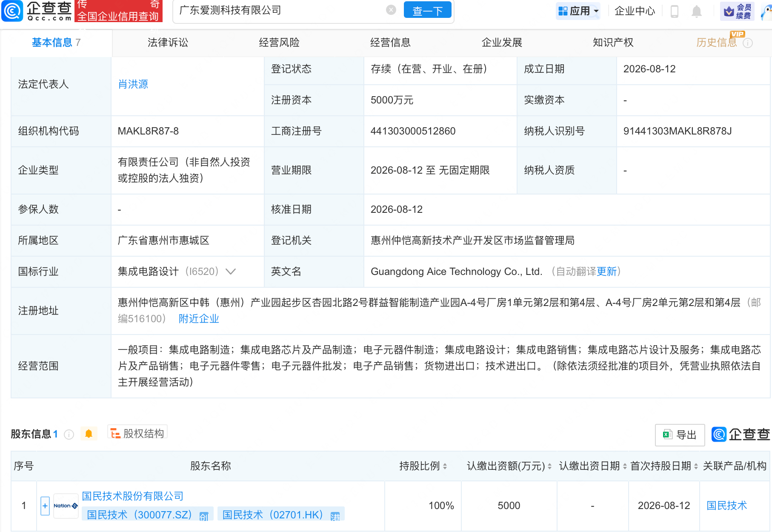Screen dimensions: 772x532
Task: Open the 企业发展 tab
Action: pos(502,43)
